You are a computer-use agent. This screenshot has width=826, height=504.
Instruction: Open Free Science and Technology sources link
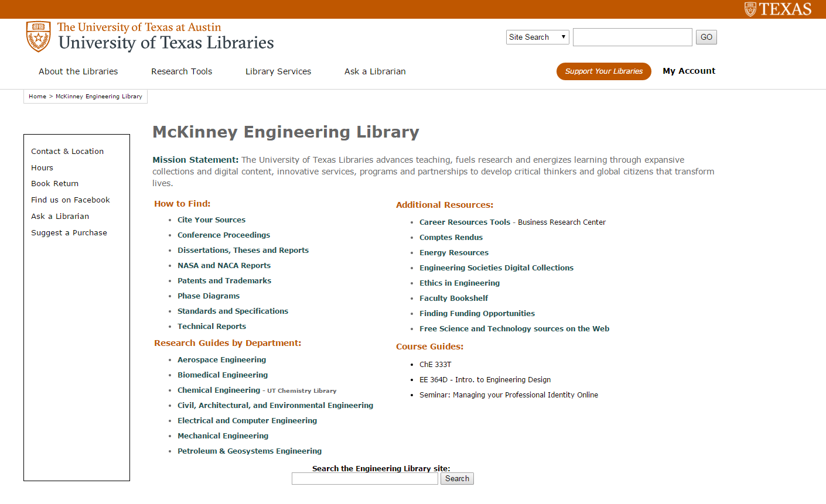coord(514,328)
